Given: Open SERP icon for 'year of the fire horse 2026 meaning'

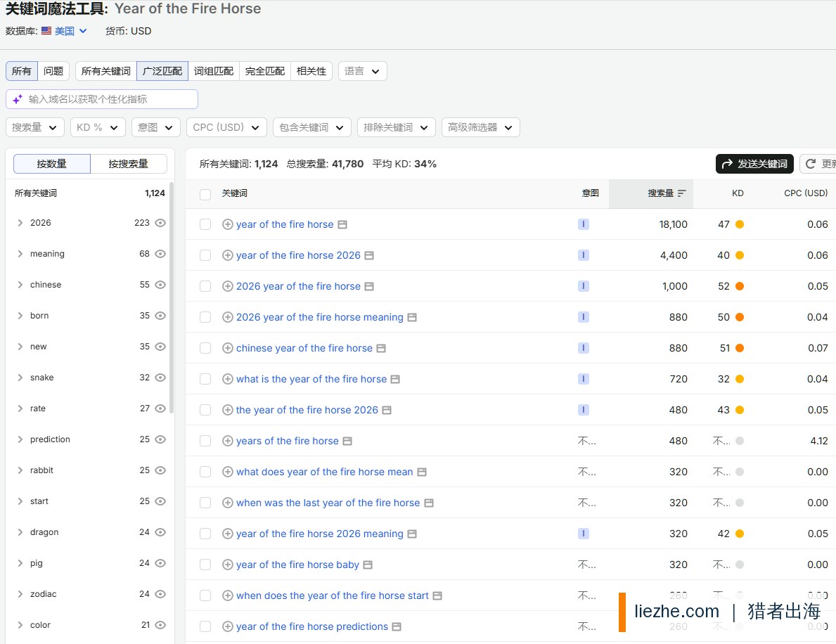Looking at the screenshot, I should tap(412, 534).
